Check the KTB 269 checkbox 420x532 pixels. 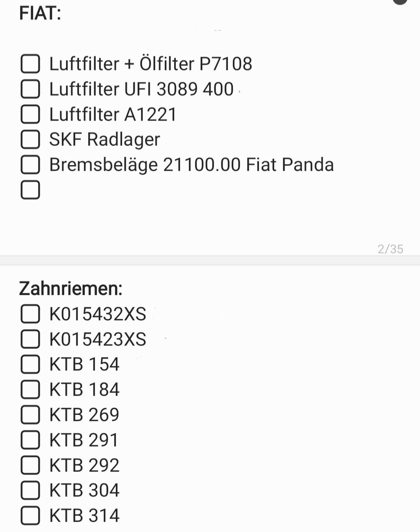[x=30, y=415]
